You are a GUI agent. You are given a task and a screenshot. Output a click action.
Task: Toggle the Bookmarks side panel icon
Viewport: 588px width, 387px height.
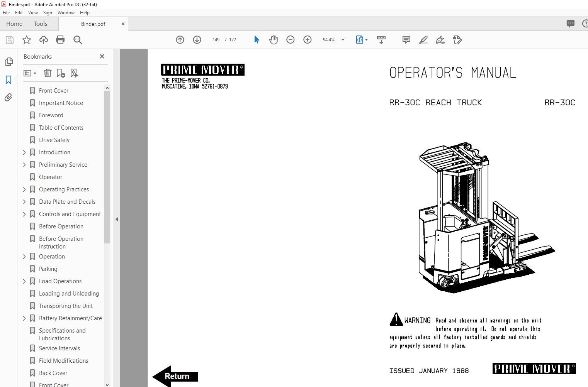(x=8, y=80)
